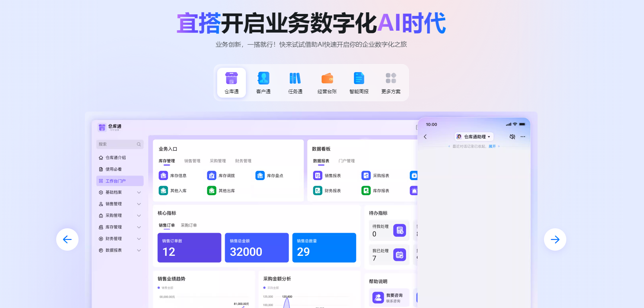644x308 pixels.
Task: Click the 采购金额分析 chart title
Action: tap(277, 279)
